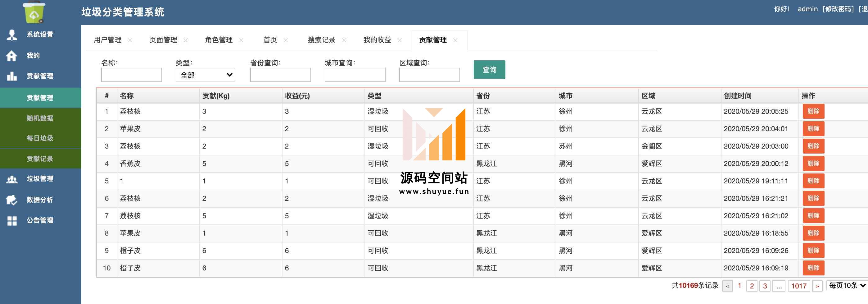The height and width of the screenshot is (304, 868).
Task: Focus the 区域查询 input field
Action: pos(429,75)
